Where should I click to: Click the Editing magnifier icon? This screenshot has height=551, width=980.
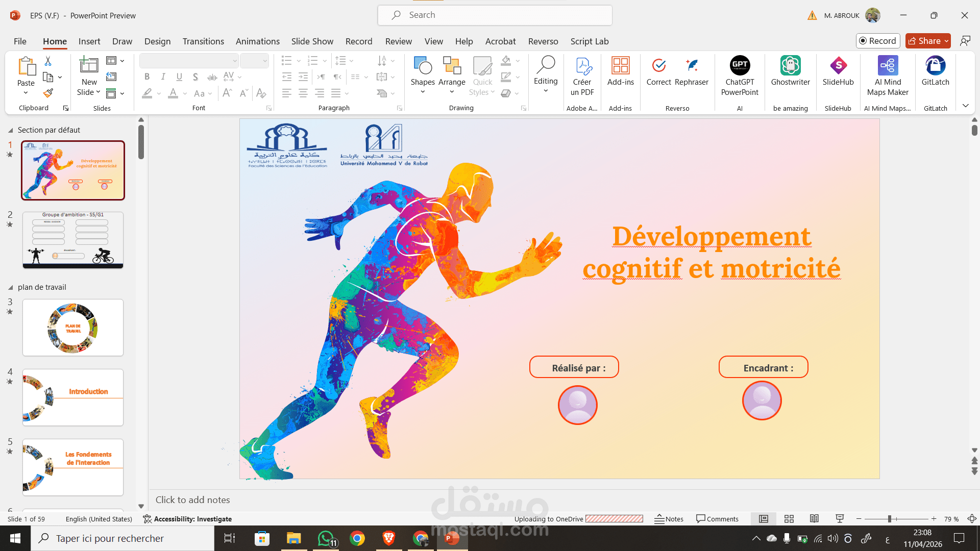546,64
